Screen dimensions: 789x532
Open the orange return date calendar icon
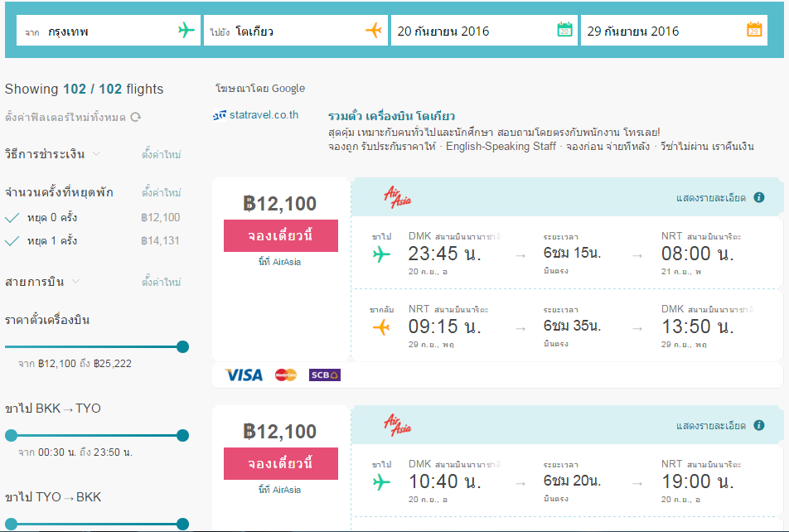754,30
